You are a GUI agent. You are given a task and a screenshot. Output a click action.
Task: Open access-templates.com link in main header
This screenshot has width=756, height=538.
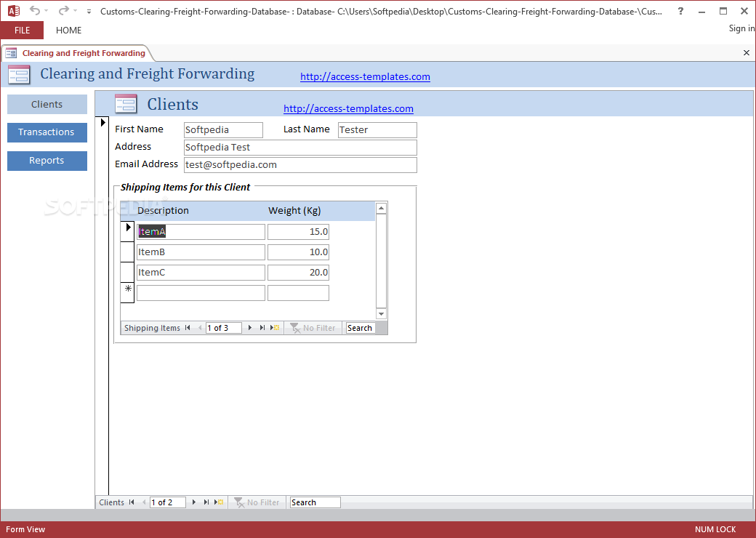365,76
